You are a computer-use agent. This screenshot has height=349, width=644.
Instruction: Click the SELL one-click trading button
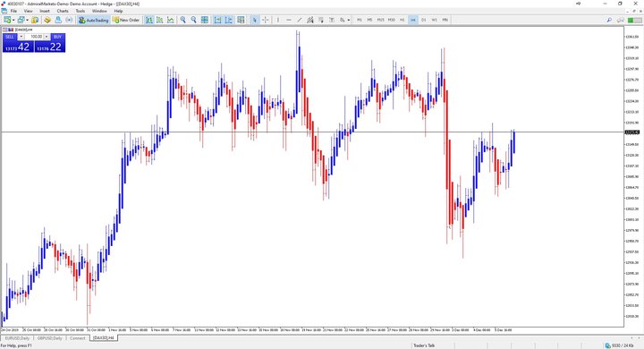pos(10,37)
